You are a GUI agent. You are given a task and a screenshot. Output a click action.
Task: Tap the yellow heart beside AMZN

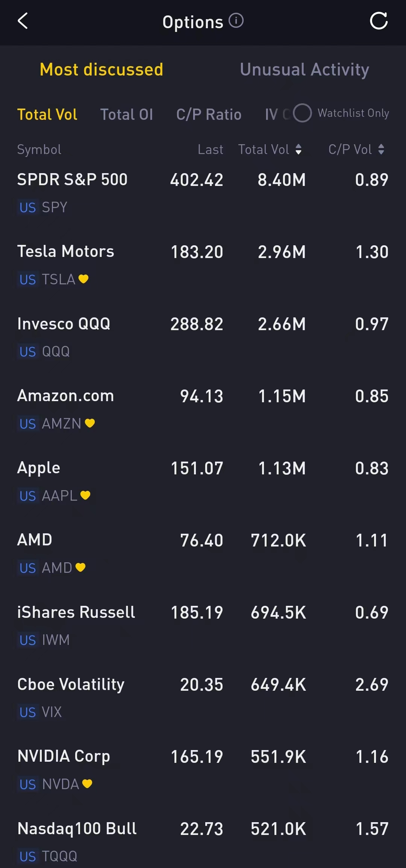tap(90, 423)
